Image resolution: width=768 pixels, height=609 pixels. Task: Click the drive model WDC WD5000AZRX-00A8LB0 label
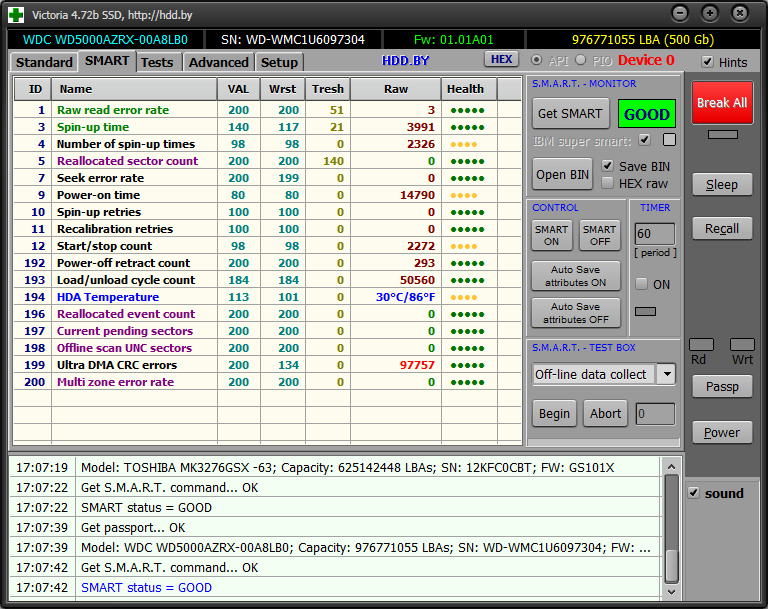click(105, 40)
